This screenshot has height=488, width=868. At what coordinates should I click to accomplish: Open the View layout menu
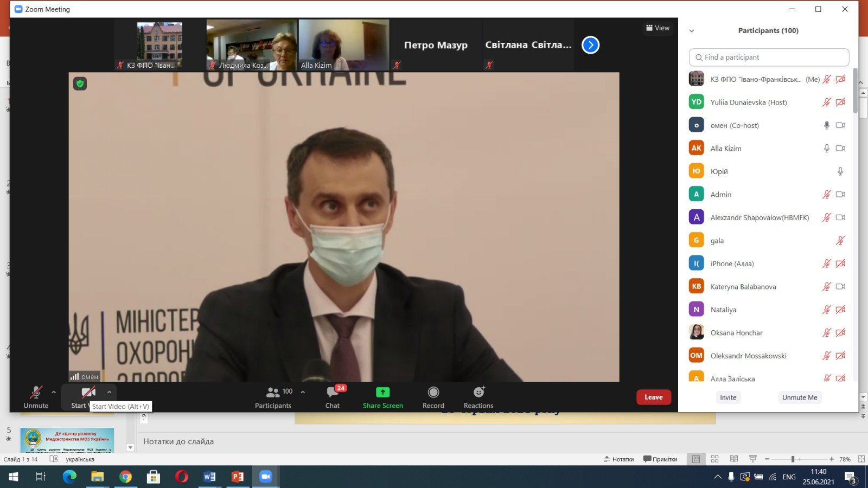coord(658,28)
